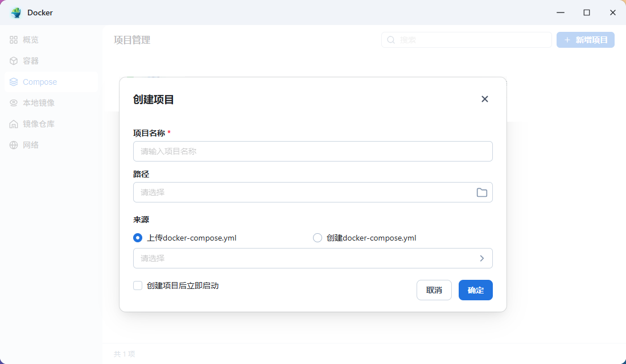Select the 容器 containers sidebar icon
The height and width of the screenshot is (364, 626).
[x=14, y=60]
